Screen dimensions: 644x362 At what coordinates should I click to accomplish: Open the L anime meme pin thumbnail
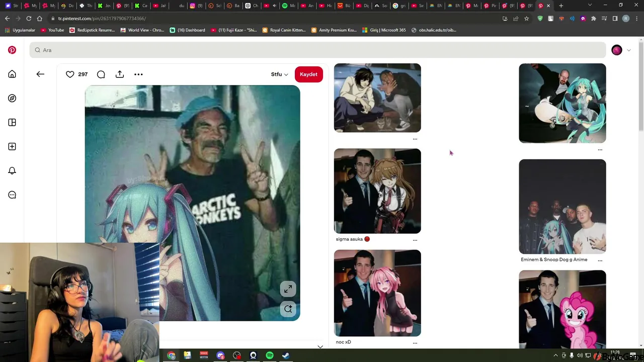[x=377, y=98]
